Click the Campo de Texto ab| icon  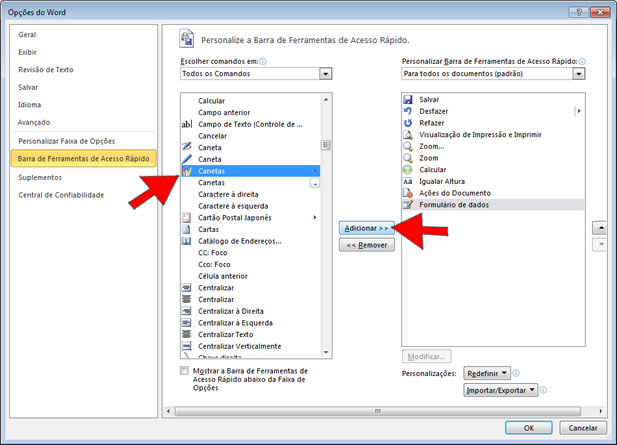[187, 124]
